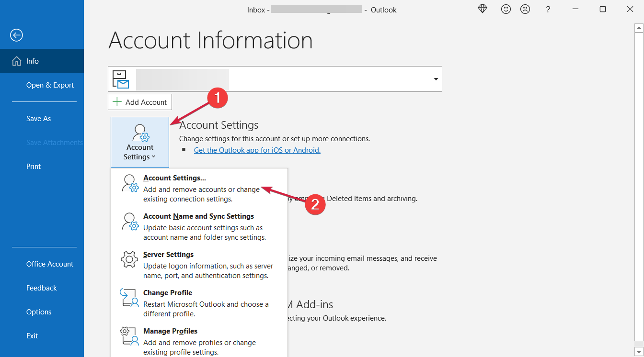This screenshot has height=357, width=644.
Task: Expand the account selector dropdown arrow
Action: [436, 79]
